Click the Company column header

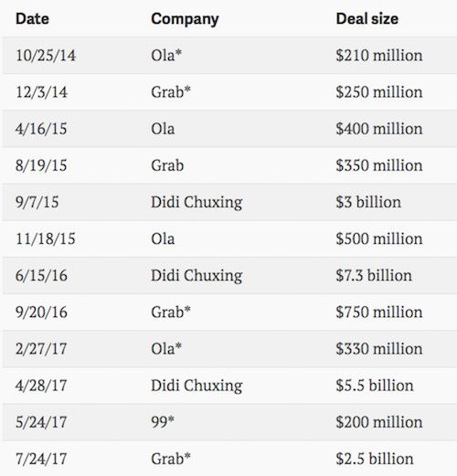click(x=185, y=20)
